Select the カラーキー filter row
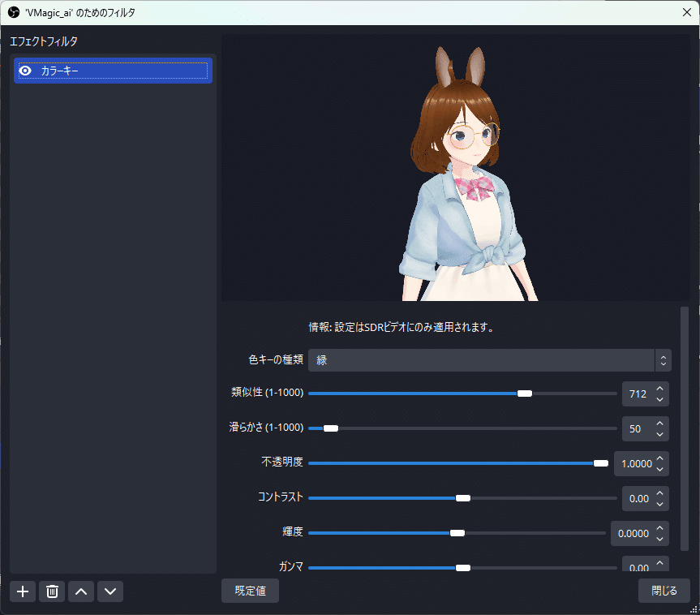 [113, 71]
